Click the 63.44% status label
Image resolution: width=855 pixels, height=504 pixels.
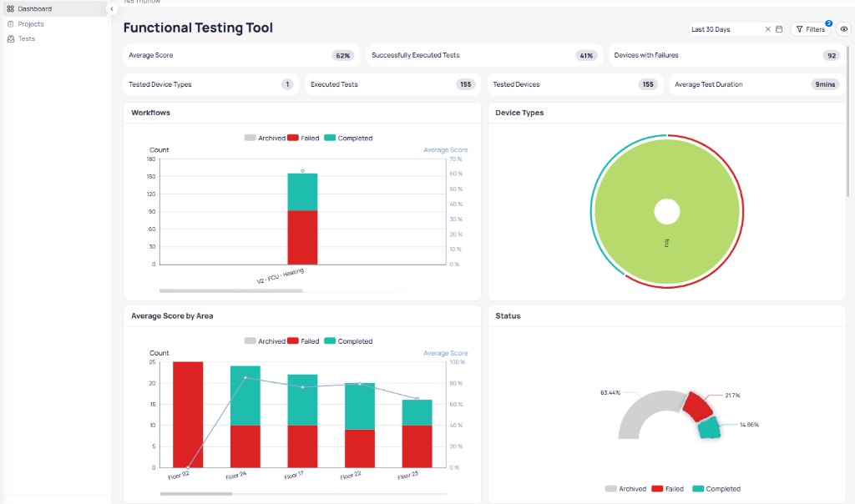(610, 393)
